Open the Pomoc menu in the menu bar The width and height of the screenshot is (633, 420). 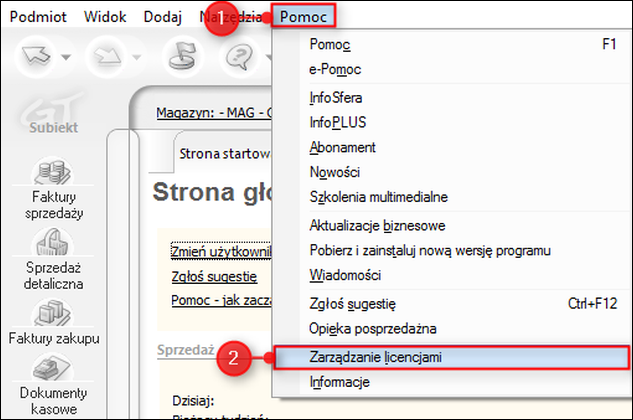(x=303, y=16)
